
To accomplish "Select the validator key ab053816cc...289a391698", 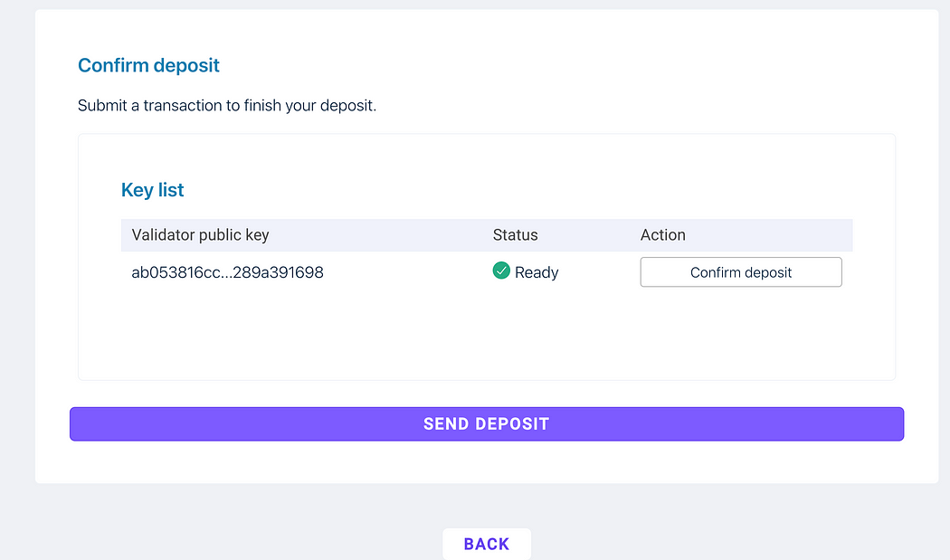I will click(227, 272).
